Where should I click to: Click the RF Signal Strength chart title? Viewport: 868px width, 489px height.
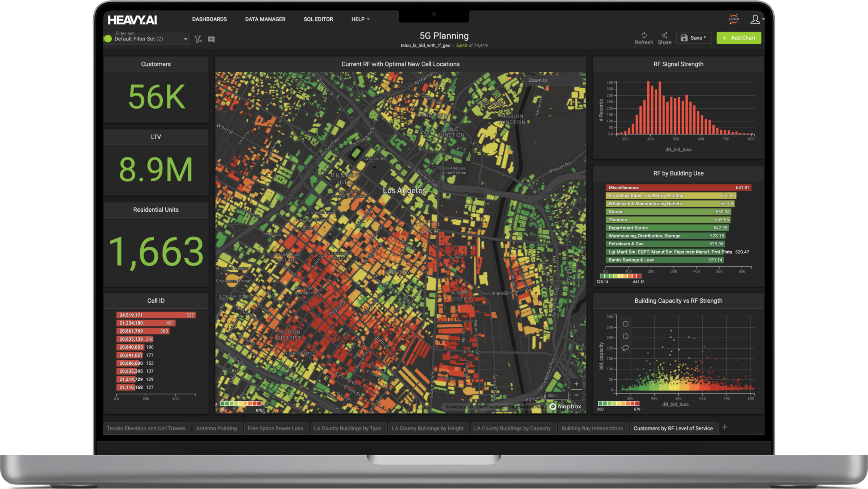[x=678, y=64]
